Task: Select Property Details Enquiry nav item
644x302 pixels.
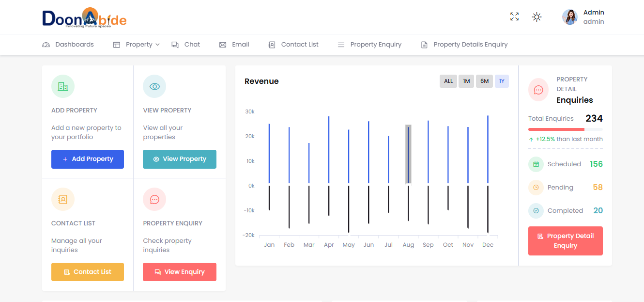Action: tap(464, 45)
